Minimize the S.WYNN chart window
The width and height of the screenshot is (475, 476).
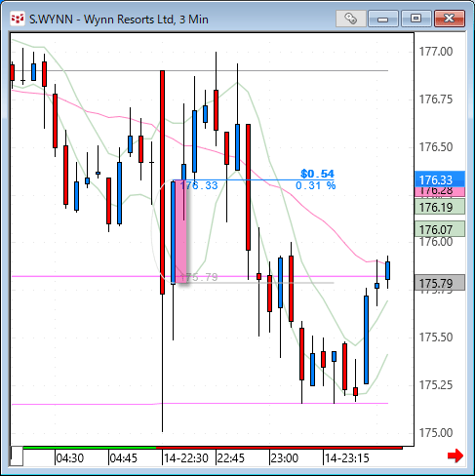click(383, 19)
